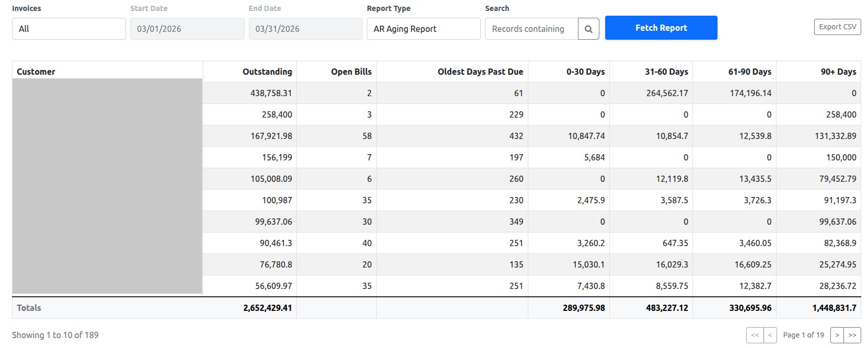868x348 pixels.
Task: Click the total outstanding 2,652,429.41
Action: click(x=268, y=308)
